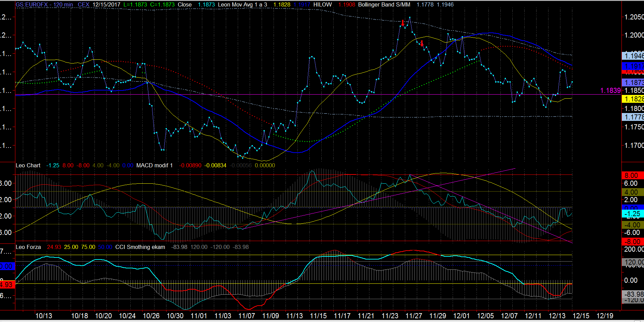Click the 1.1700 price axis label
The width and height of the screenshot is (644, 322).
coord(634,145)
